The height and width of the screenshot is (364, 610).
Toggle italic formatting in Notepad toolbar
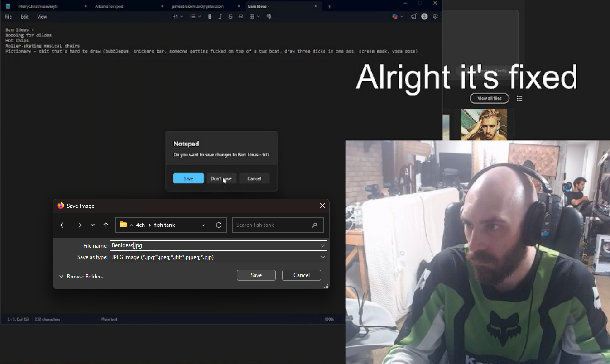[220, 17]
